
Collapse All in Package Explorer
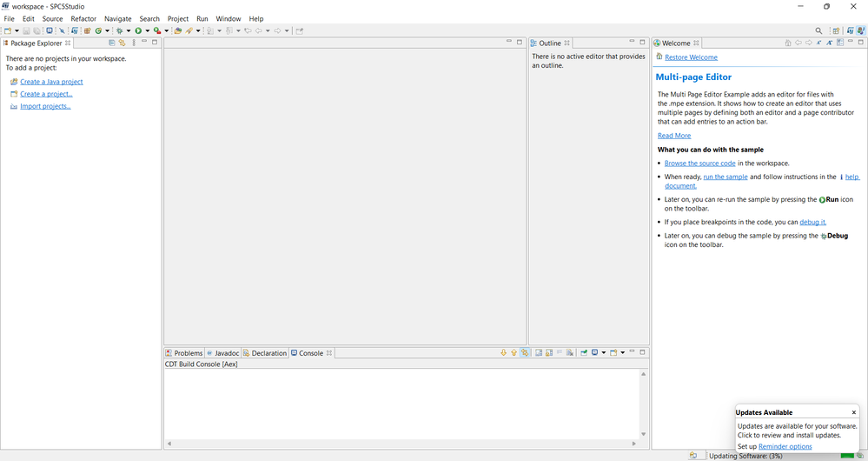click(x=112, y=43)
